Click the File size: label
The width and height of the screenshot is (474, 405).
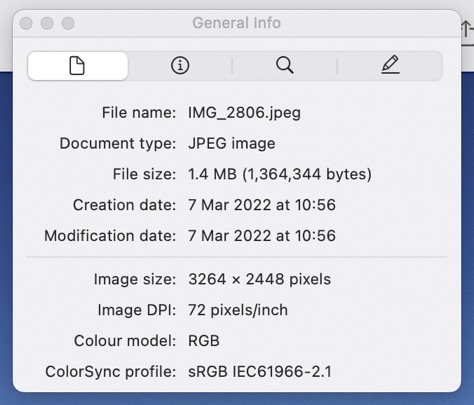(x=144, y=174)
